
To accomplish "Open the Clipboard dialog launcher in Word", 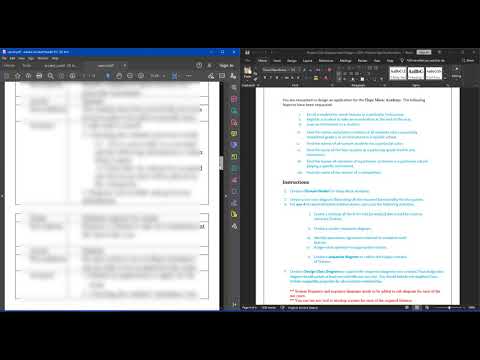I will tap(258, 85).
